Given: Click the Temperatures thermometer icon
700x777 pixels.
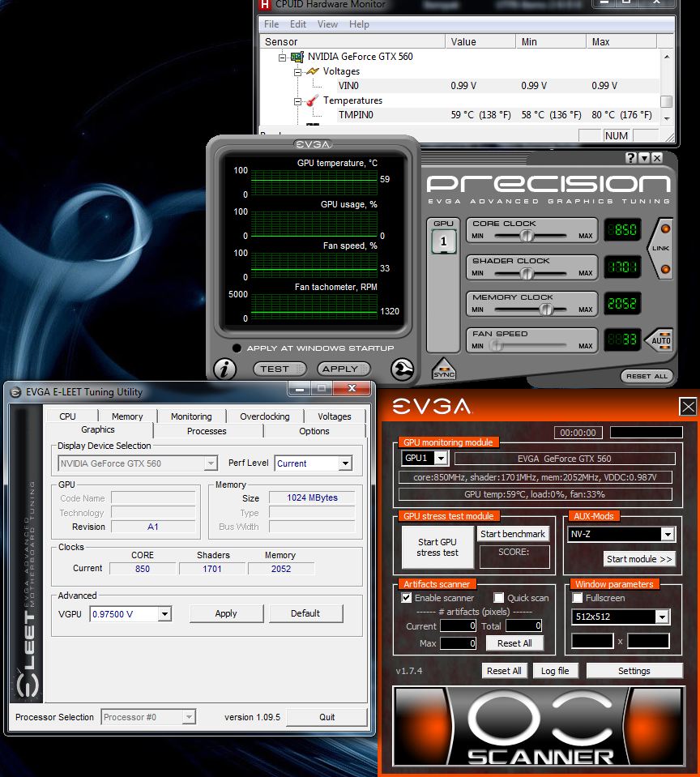Looking at the screenshot, I should 312,100.
